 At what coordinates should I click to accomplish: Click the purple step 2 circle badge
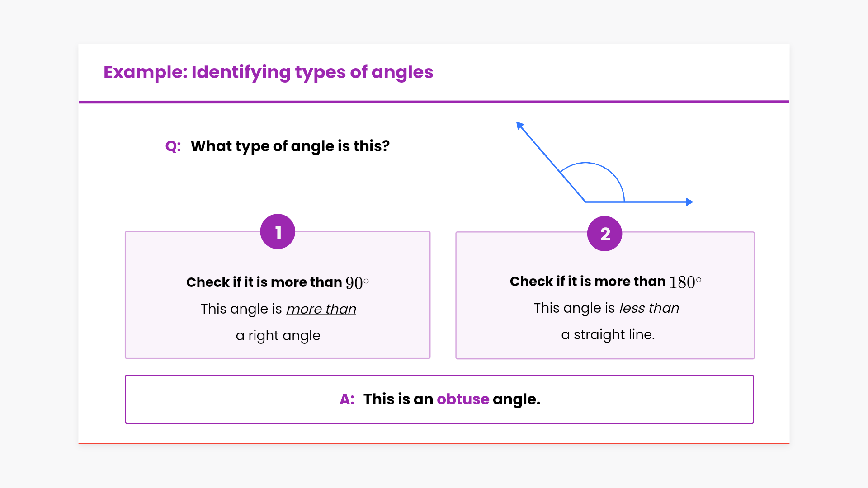(604, 234)
